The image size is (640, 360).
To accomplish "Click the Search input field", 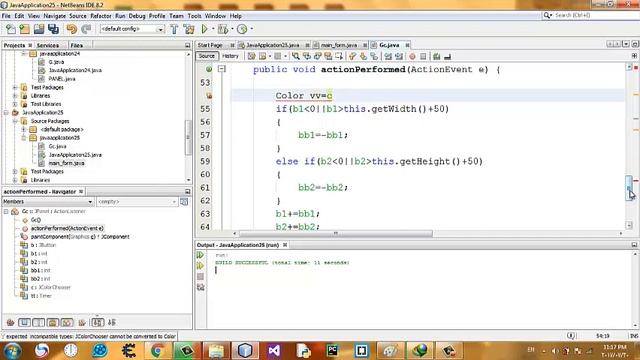I will pos(595,15).
